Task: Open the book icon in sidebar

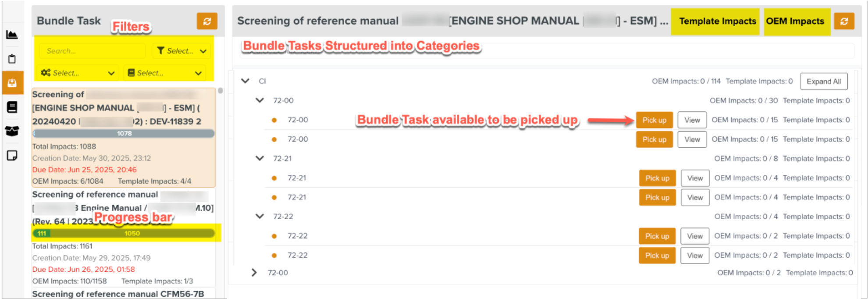Action: (12, 107)
